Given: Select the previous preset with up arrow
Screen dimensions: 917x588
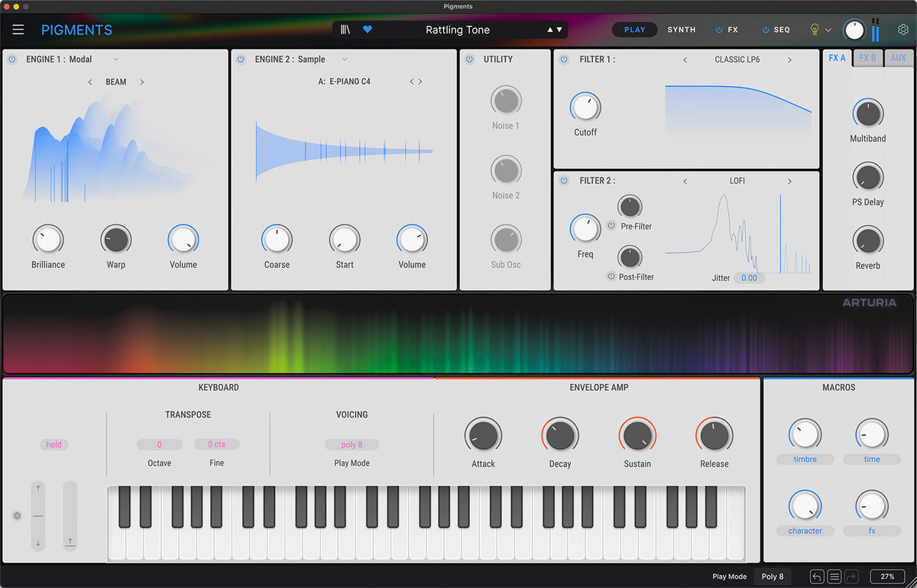Looking at the screenshot, I should pyautogui.click(x=549, y=30).
